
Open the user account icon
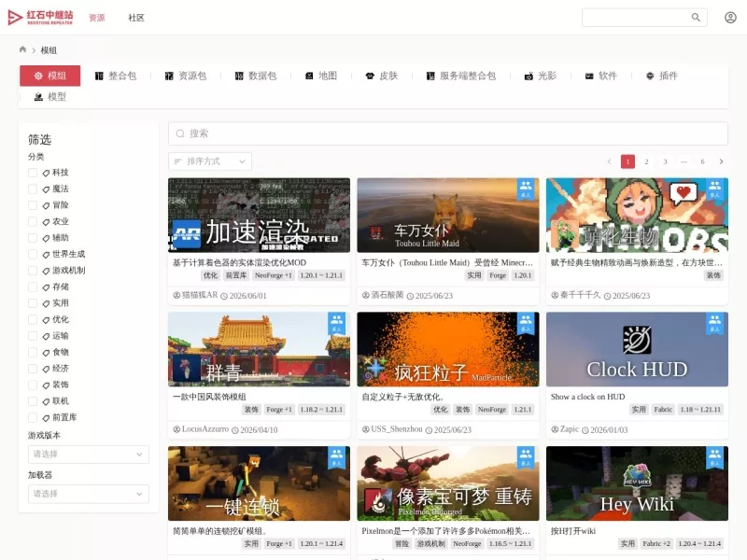click(730, 18)
